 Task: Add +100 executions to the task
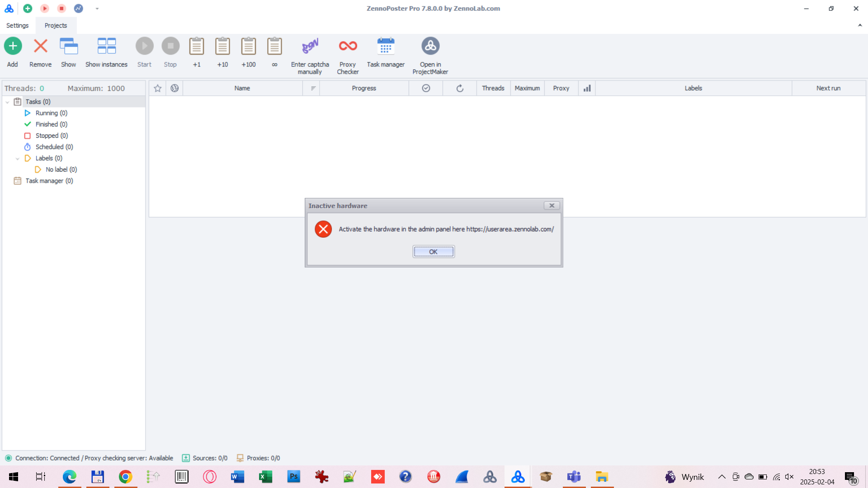pyautogui.click(x=249, y=52)
